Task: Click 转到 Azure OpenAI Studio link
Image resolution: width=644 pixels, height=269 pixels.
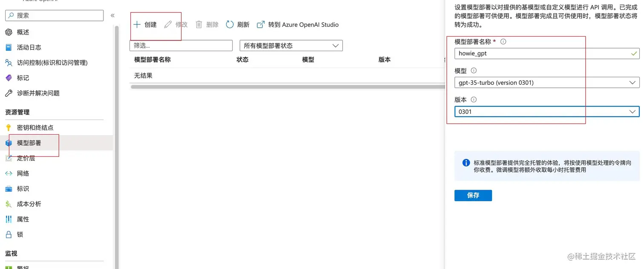Action: coord(303,25)
